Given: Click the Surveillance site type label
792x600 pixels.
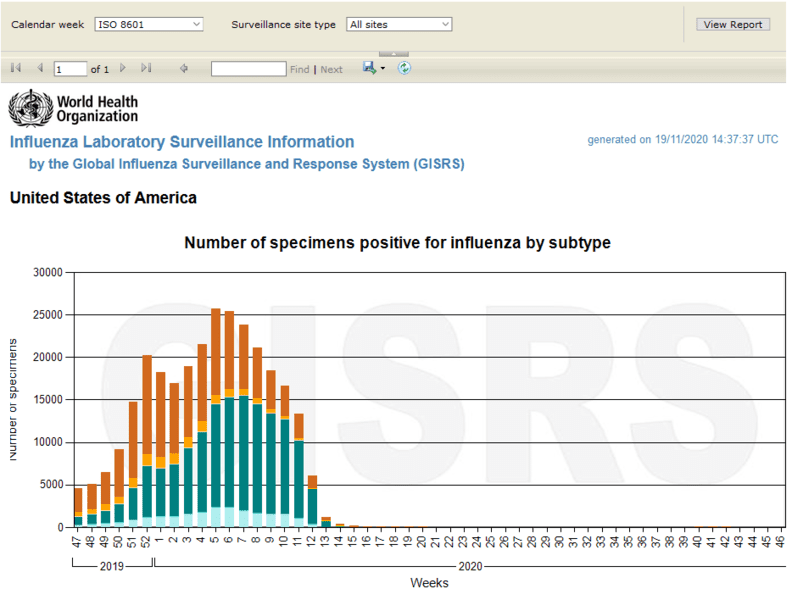Looking at the screenshot, I should pos(283,24).
